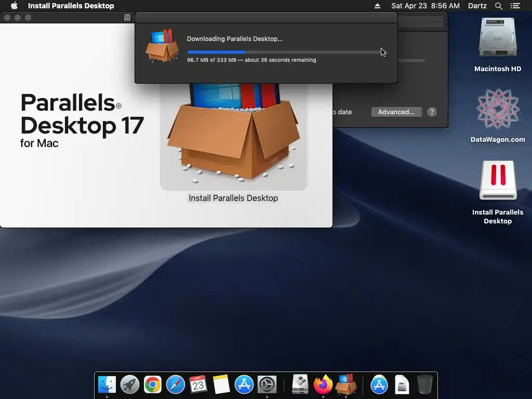
Task: Select the Macintosh HD desktop drive
Action: coord(498,45)
